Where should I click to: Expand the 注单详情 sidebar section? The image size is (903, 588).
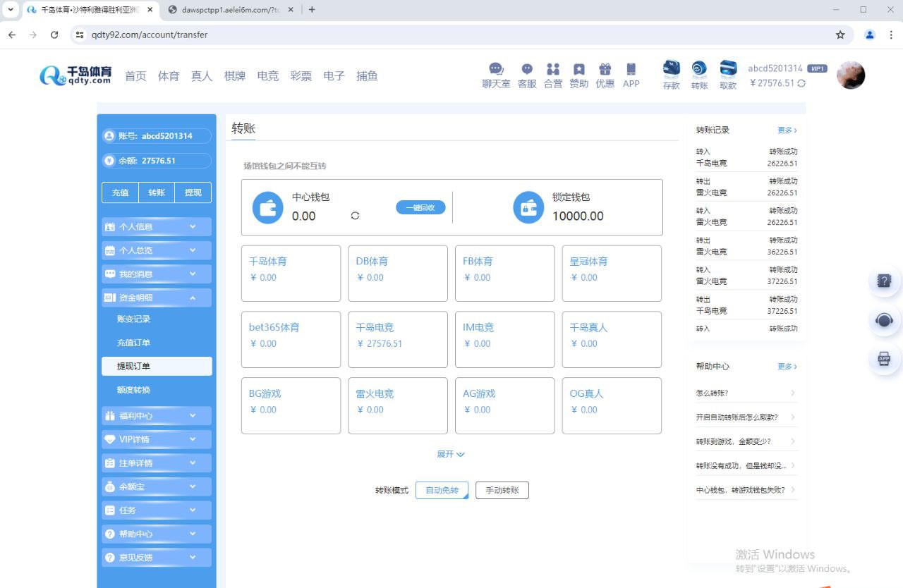coord(157,463)
